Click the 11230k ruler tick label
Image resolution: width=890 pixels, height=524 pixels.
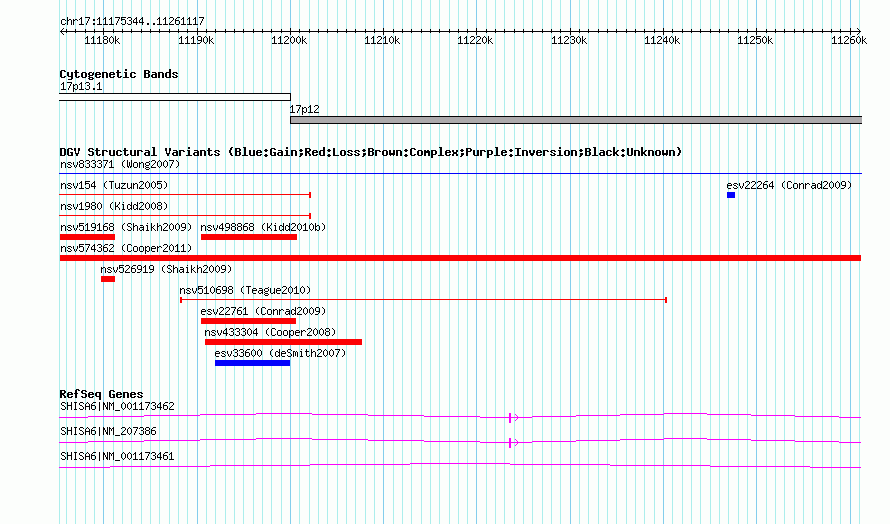569,40
